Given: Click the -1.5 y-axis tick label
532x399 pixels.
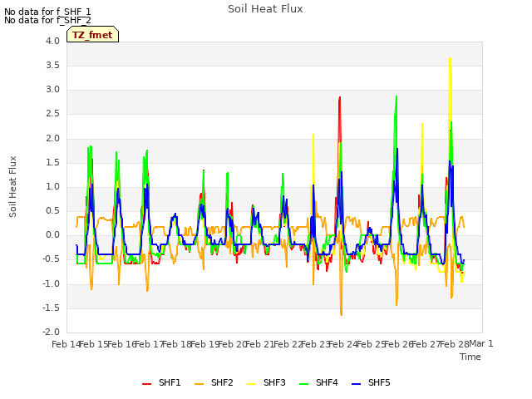Looking at the screenshot, I should (51, 308).
